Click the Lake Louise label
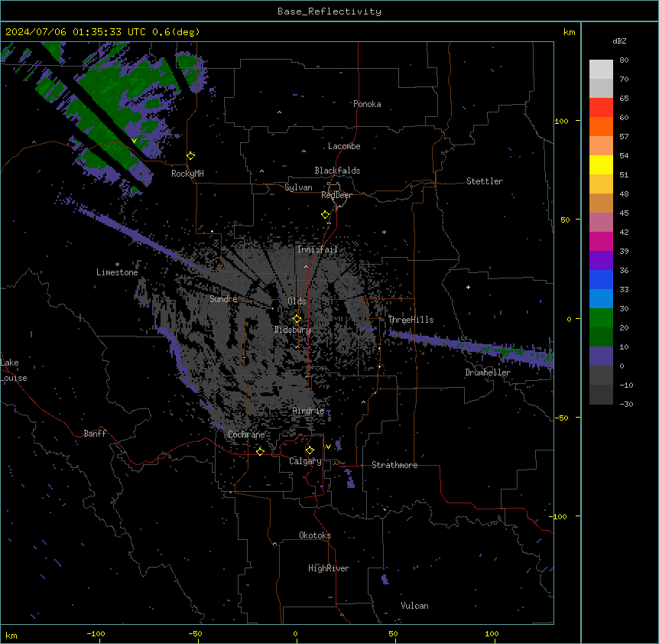 point(14,370)
